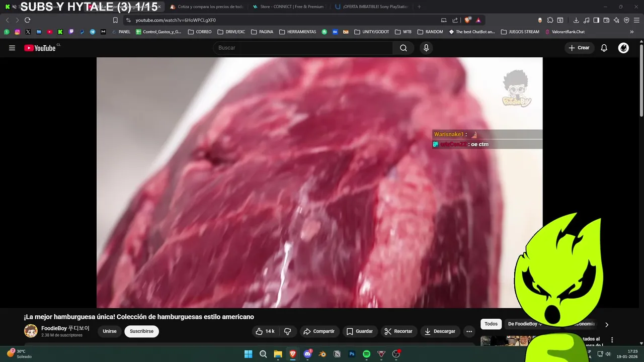Expand the PAGINA bookmarks folder
Viewport: 644px width, 362px height.
tap(262, 32)
